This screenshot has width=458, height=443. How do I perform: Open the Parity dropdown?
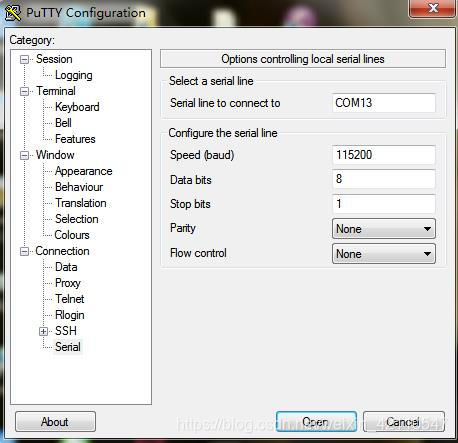(384, 229)
